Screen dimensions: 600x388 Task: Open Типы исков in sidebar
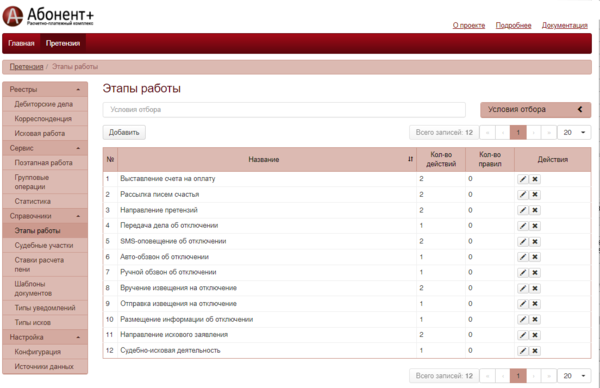coord(45,323)
